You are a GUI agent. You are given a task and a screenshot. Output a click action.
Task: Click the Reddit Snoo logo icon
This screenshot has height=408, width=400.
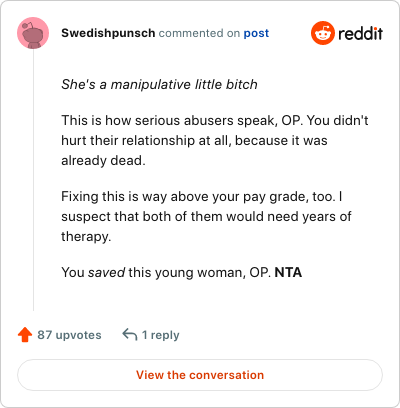pyautogui.click(x=323, y=33)
